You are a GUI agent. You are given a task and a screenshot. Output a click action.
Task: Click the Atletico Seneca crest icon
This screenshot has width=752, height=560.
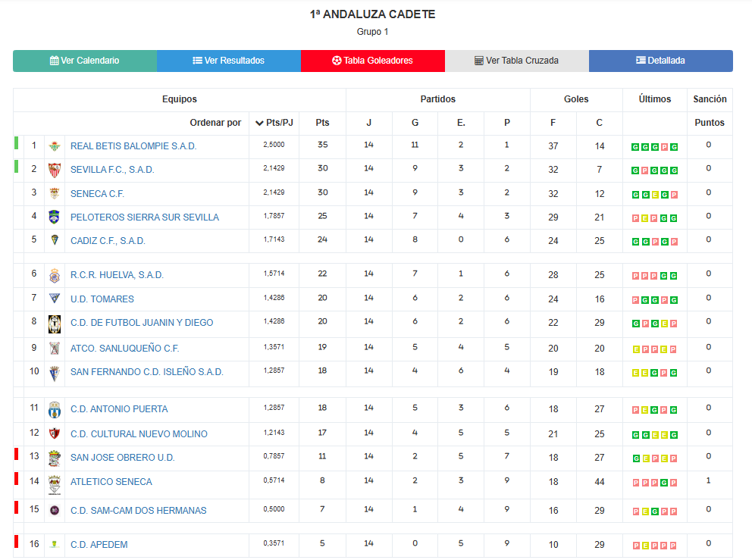(x=55, y=485)
